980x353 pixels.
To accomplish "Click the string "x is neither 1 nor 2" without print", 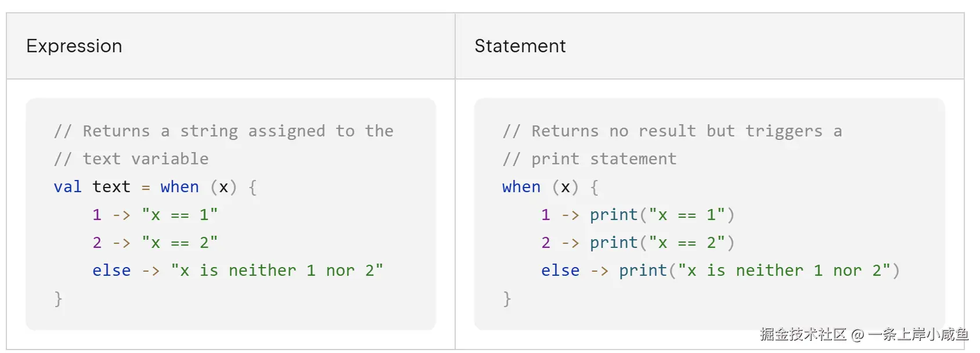I will (x=277, y=271).
